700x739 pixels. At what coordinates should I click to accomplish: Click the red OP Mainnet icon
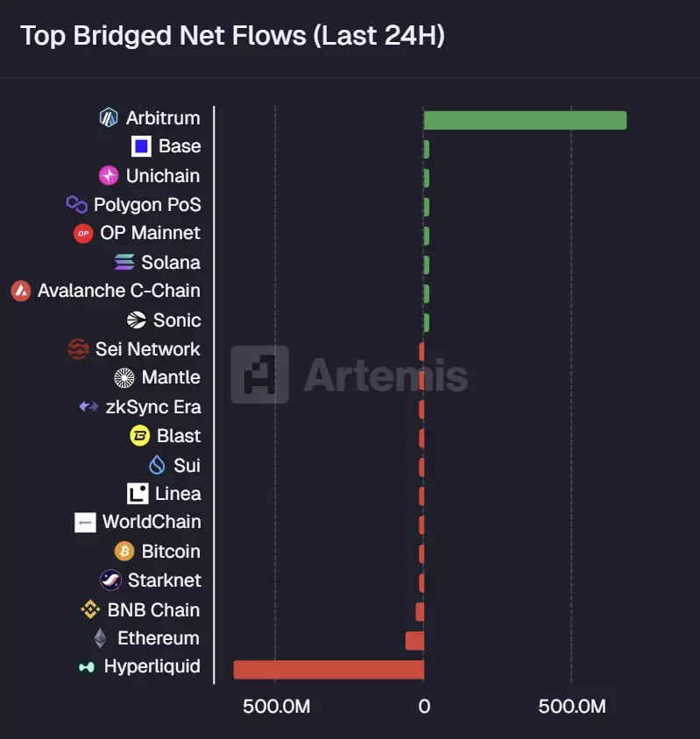[x=83, y=233]
